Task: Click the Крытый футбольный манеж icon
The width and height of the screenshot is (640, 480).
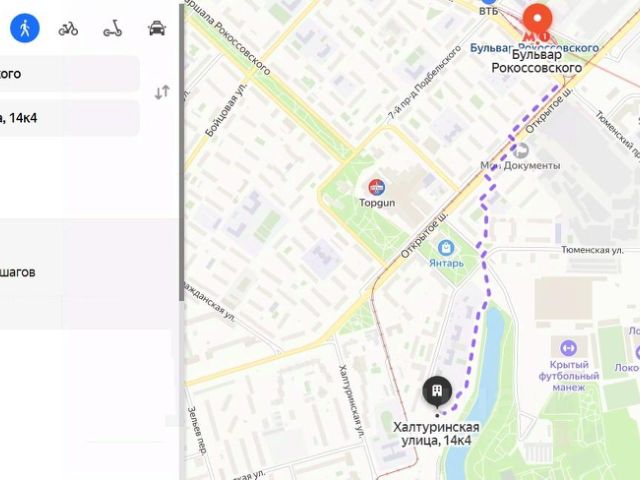Action: pos(568,348)
